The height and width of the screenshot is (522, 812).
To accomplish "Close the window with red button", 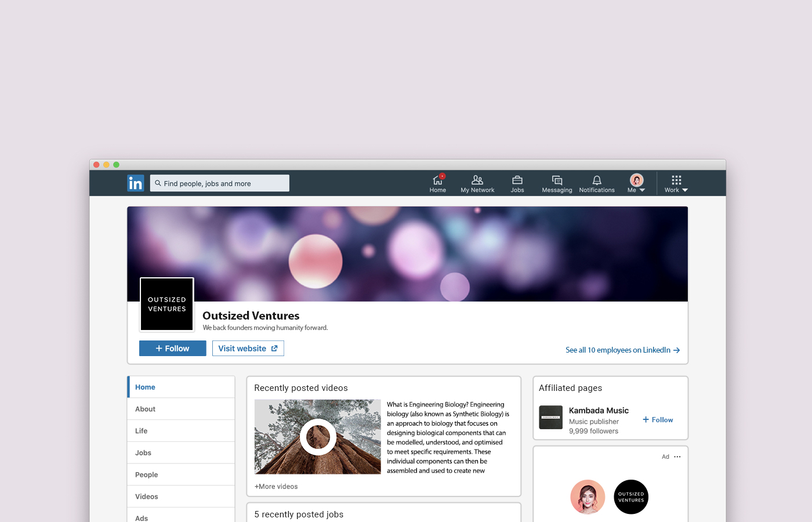I will tap(96, 165).
